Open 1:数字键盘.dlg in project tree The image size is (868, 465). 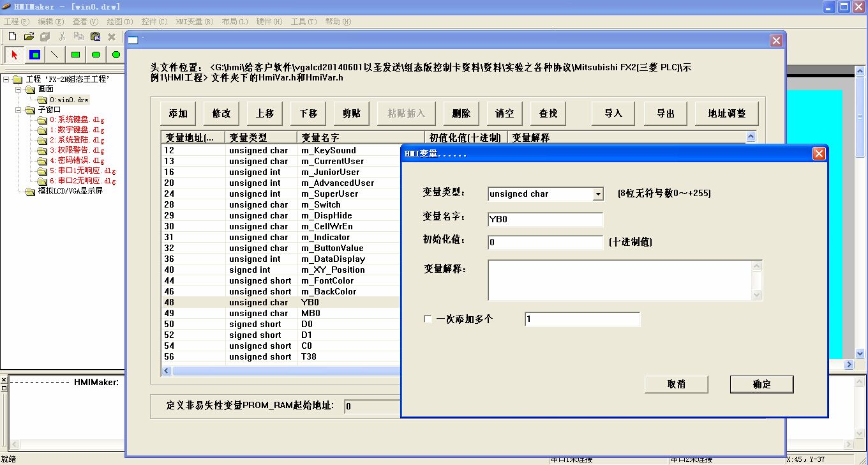click(77, 130)
